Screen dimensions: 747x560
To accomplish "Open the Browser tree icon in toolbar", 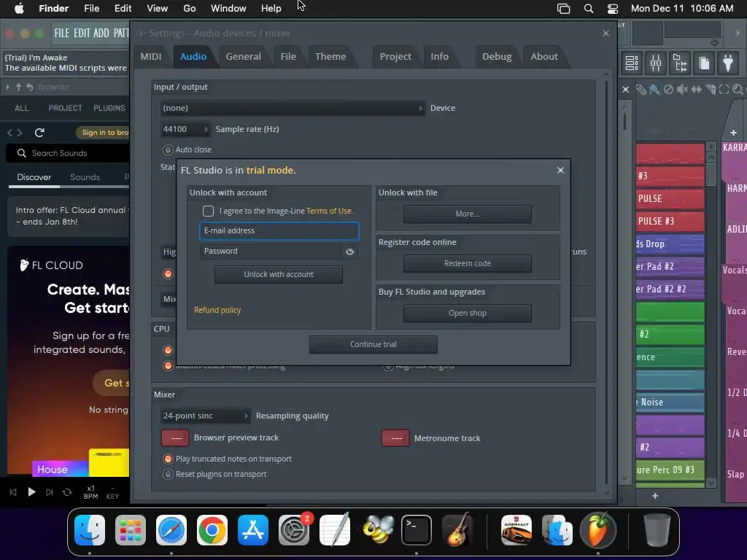I will coord(680,63).
